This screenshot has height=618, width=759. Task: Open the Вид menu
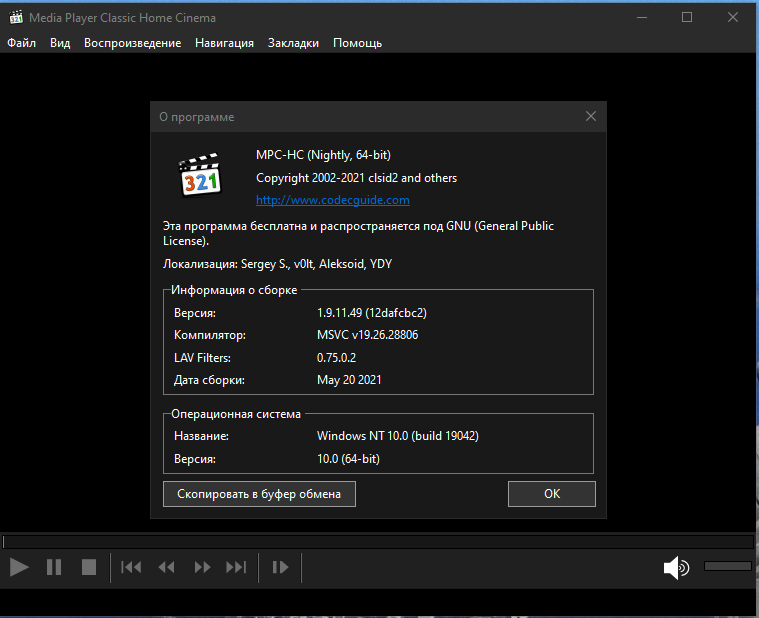click(x=60, y=43)
